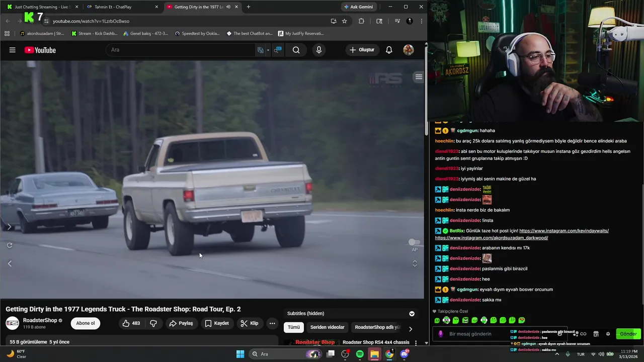Click the YouTube Ara search field
The image size is (644, 362).
coord(181,50)
